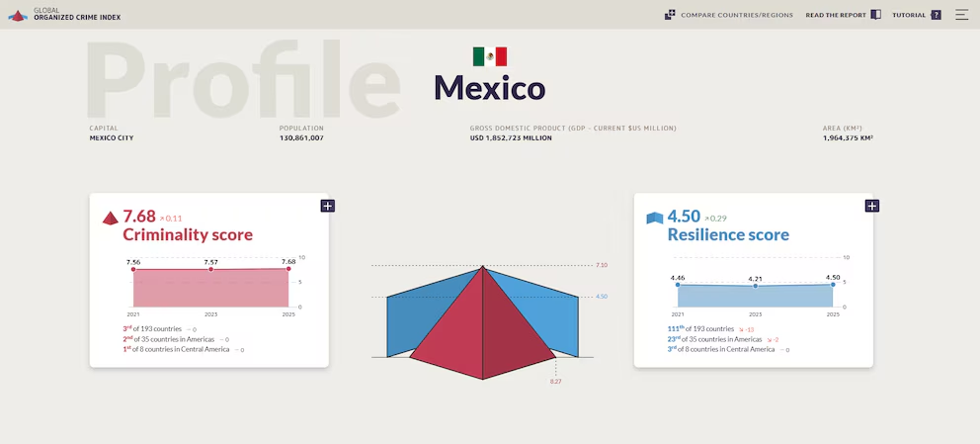Select the 2025 criminality data point 7.68

(x=288, y=269)
